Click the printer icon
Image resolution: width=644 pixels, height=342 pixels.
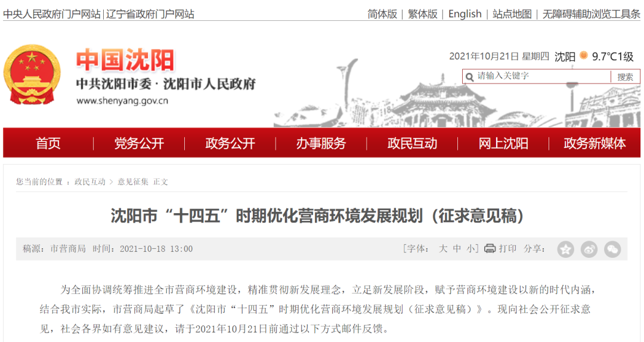pos(490,248)
